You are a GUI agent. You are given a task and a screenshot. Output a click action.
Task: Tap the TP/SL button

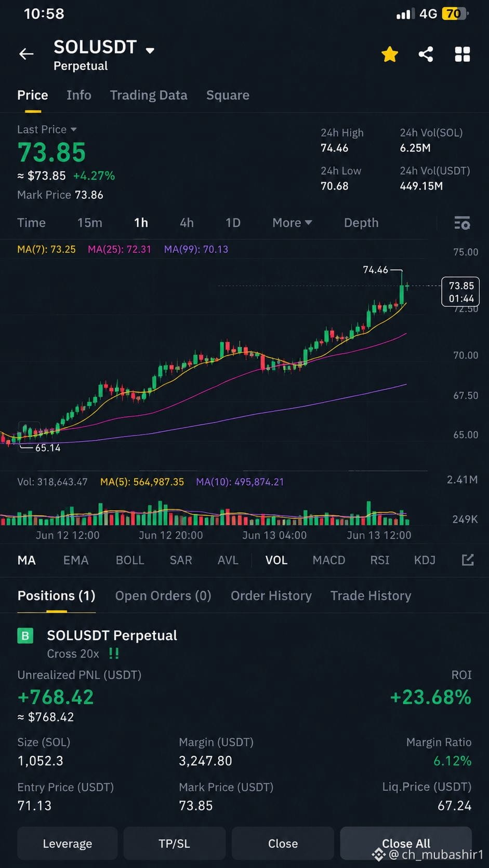pos(175,844)
